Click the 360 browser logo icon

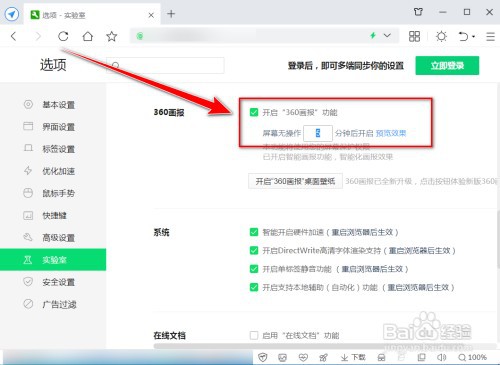[12, 14]
